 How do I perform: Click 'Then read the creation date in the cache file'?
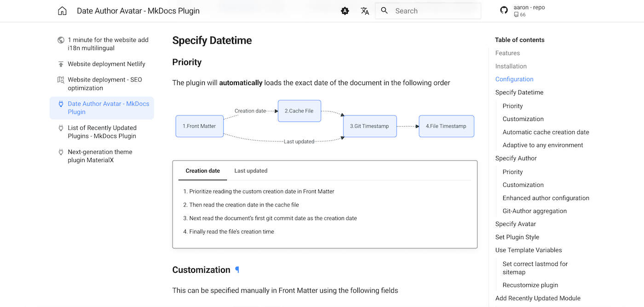pos(244,205)
